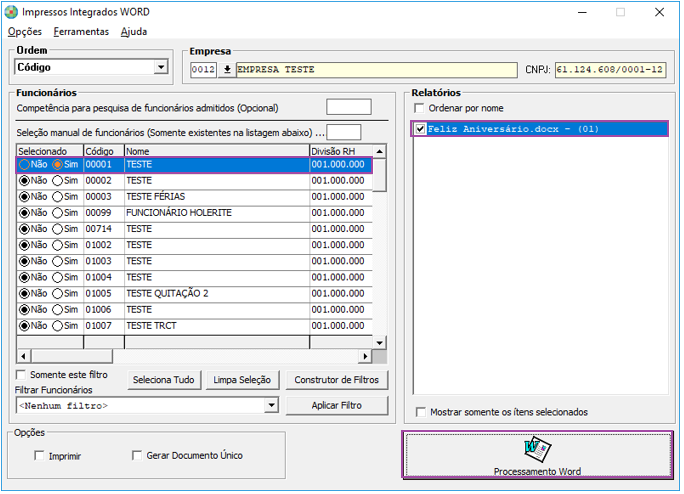The height and width of the screenshot is (494, 684).
Task: Click code cell 01005
Action: pyautogui.click(x=105, y=295)
